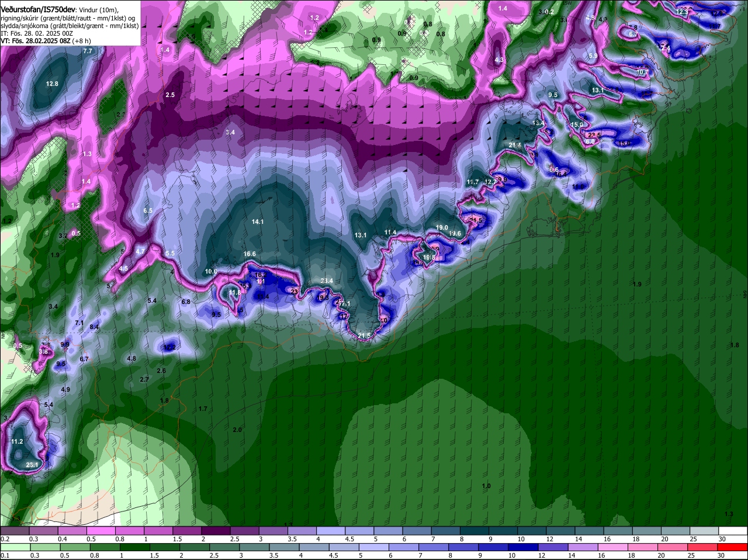Image resolution: width=748 pixels, height=560 pixels.
Task: Click the 19.0 precipitation value
Action: click(442, 228)
